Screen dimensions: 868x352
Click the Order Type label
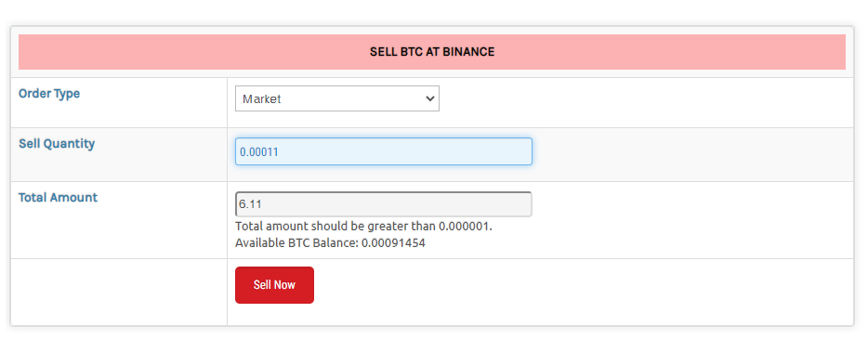tap(49, 94)
